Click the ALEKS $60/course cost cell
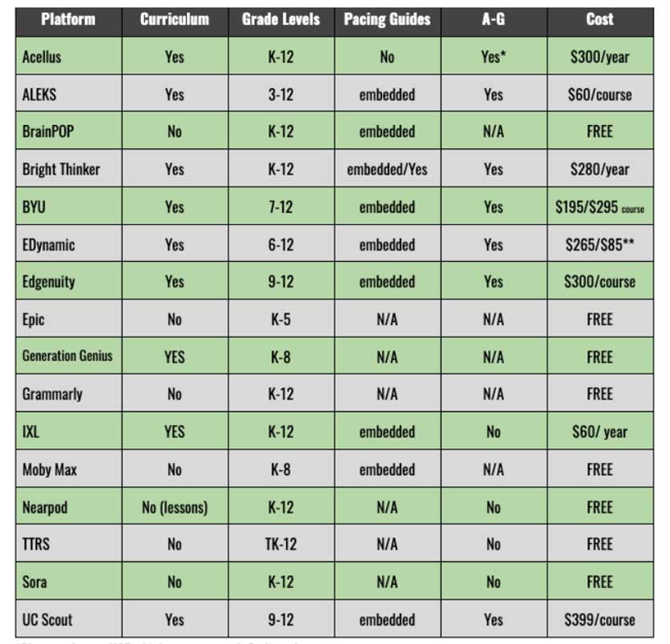670x644 pixels. (599, 95)
